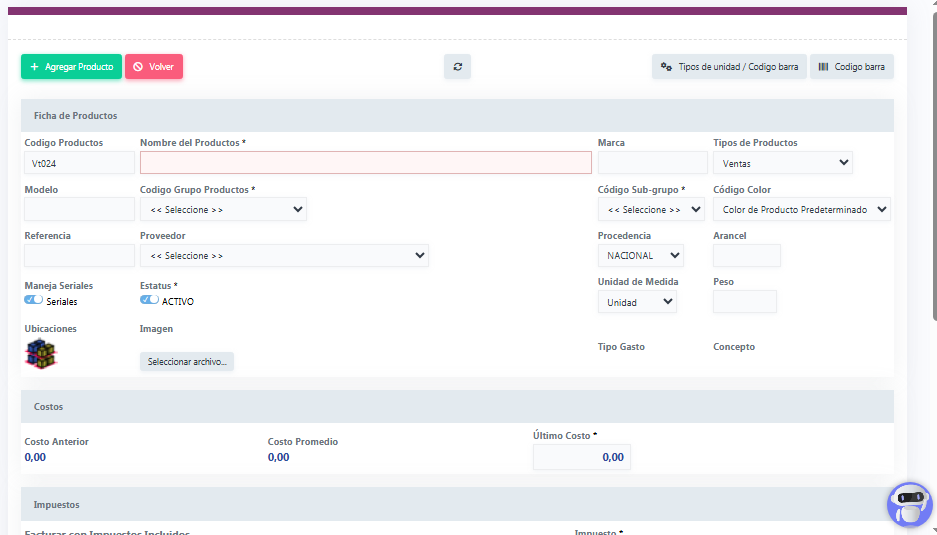Click the Volver button
Viewport: 937px width, 535px height.
[154, 67]
